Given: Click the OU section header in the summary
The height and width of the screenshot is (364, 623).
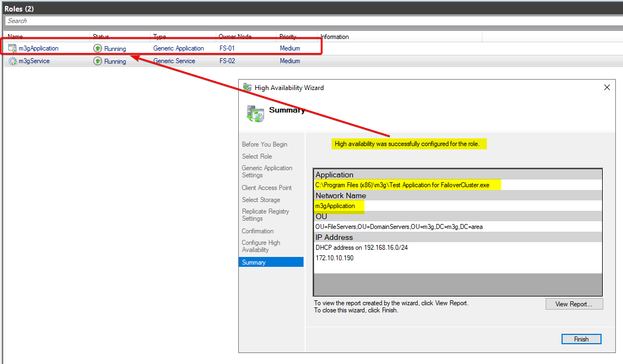Looking at the screenshot, I should tap(458, 216).
